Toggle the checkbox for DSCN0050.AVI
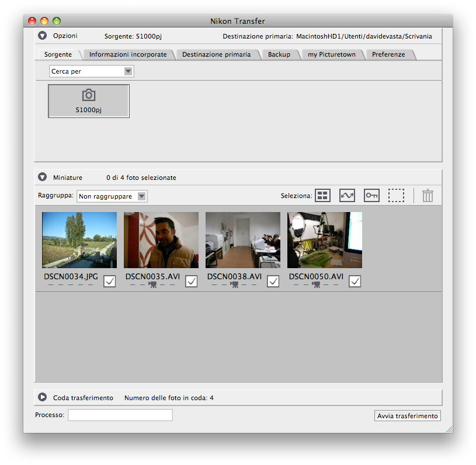Image resolution: width=476 pixels, height=465 pixels. coord(355,281)
